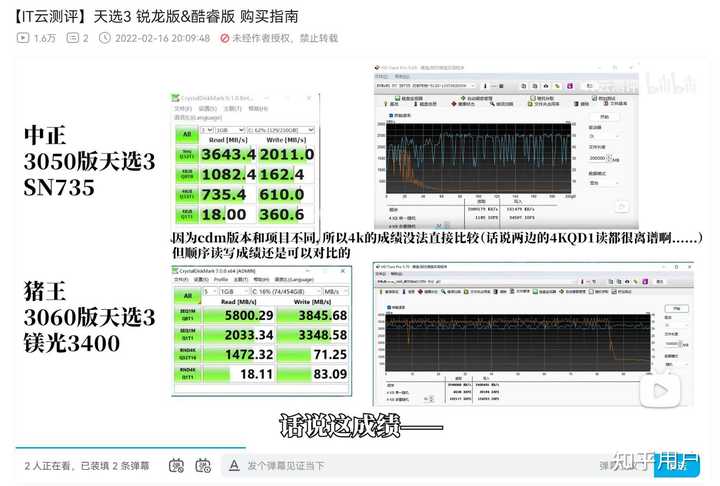Click the publish time '2022-02-16 20:09:48'
720x486 pixels.
163,38
